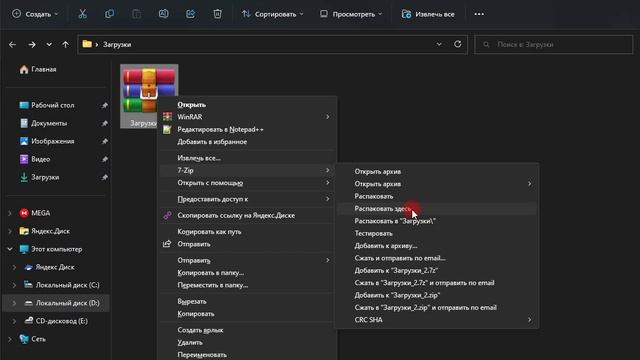Click the address bar history dropdown chevron

pos(439,44)
